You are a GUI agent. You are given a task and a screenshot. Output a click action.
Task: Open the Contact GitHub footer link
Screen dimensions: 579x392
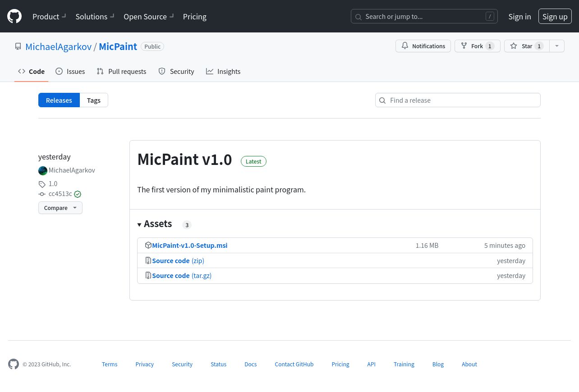(x=294, y=364)
